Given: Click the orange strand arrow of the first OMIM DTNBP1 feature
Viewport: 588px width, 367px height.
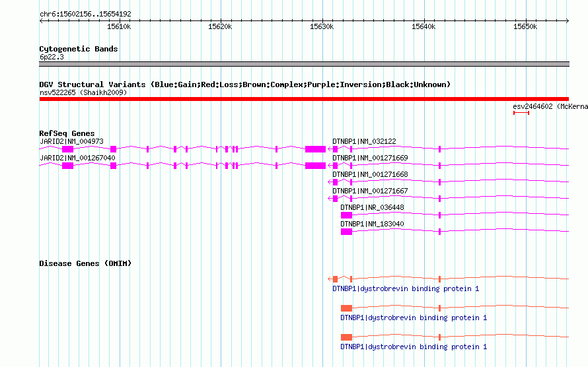Looking at the screenshot, I should [330, 279].
